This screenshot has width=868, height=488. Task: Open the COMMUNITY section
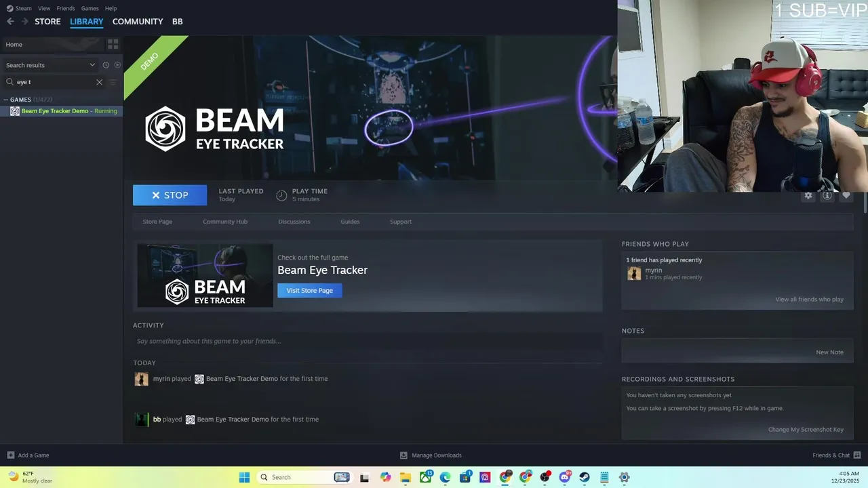138,22
